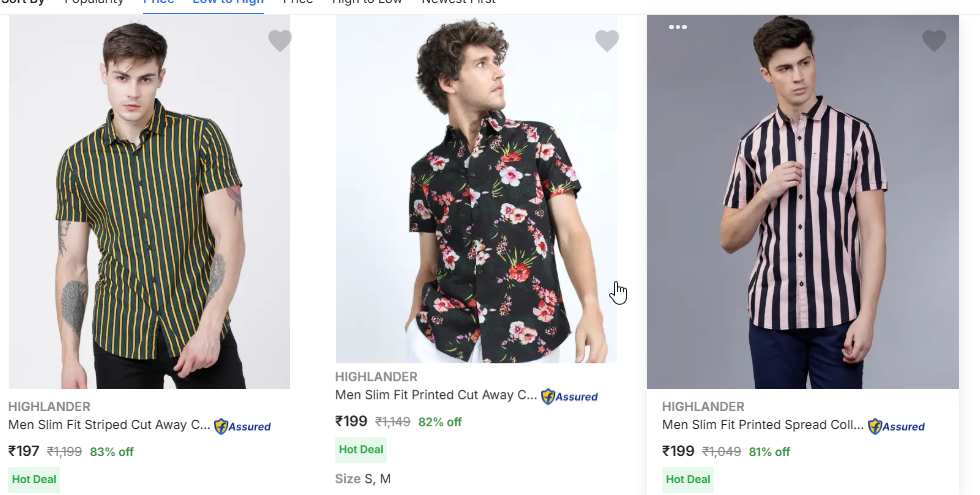This screenshot has width=980, height=495.
Task: Sort products by Popularity
Action: (94, 3)
